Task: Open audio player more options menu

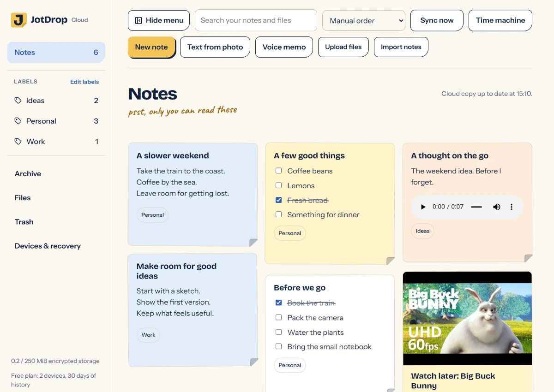Action: (x=512, y=207)
